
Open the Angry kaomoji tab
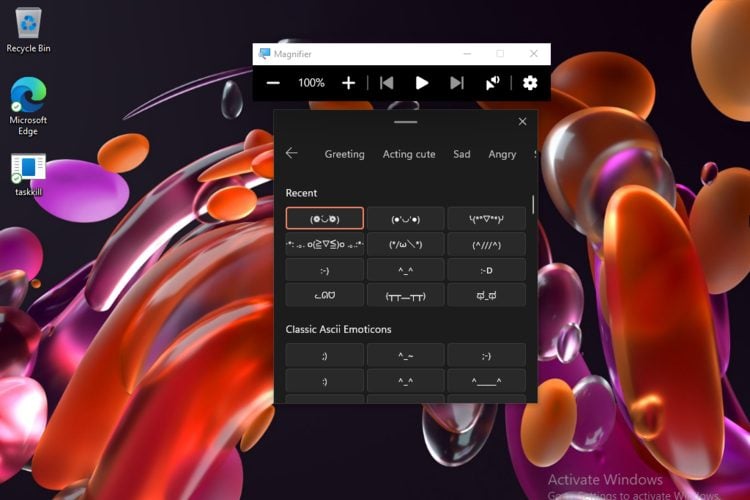click(502, 154)
